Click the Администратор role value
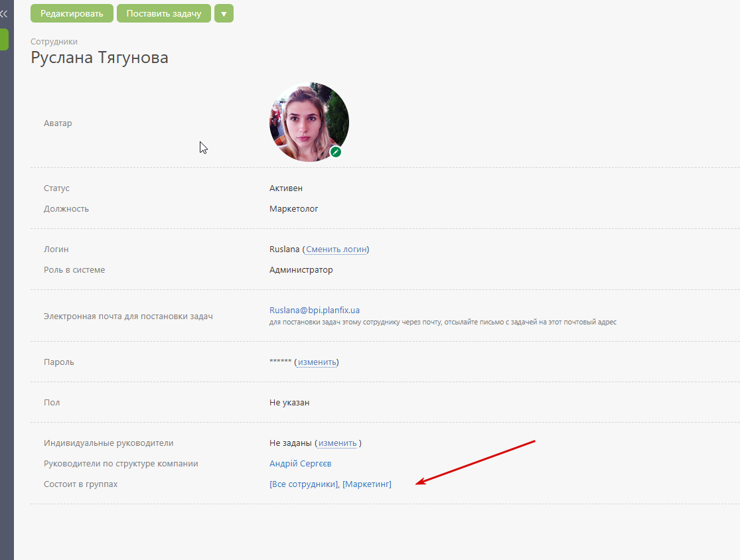Screen dimensions: 740x560 [x=301, y=270]
